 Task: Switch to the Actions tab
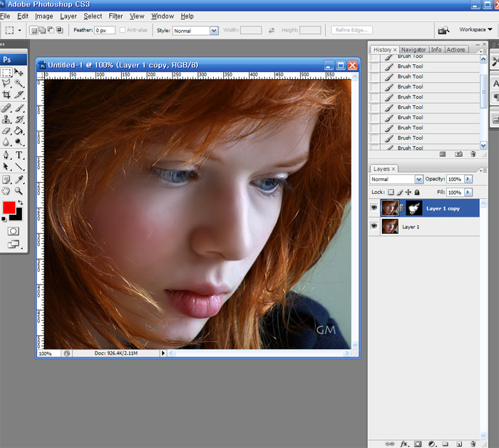456,50
